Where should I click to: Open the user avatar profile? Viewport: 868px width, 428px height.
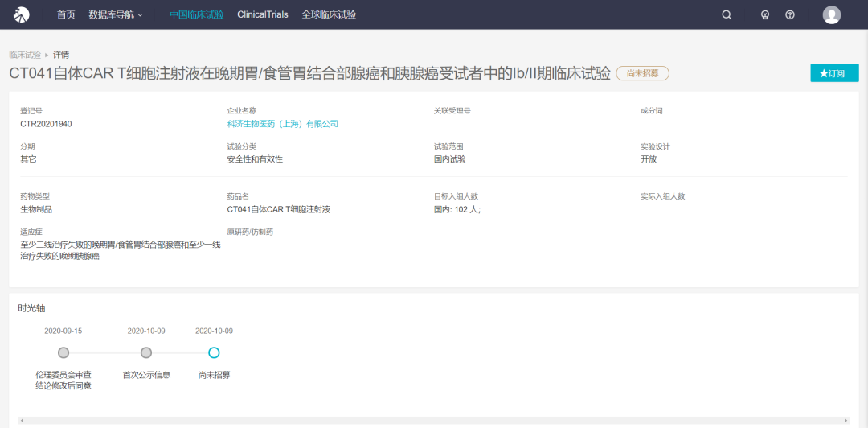click(832, 15)
